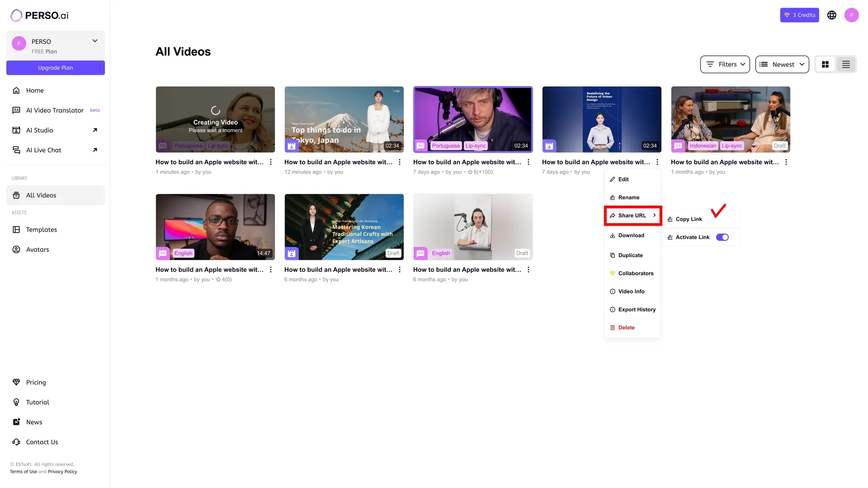Open options for the Tokyo Japan video
This screenshot has width=868, height=488.
pyautogui.click(x=400, y=162)
